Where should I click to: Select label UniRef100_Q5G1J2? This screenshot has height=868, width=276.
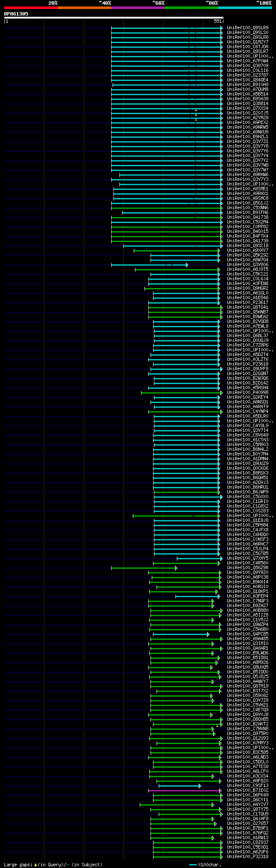pyautogui.click(x=248, y=203)
